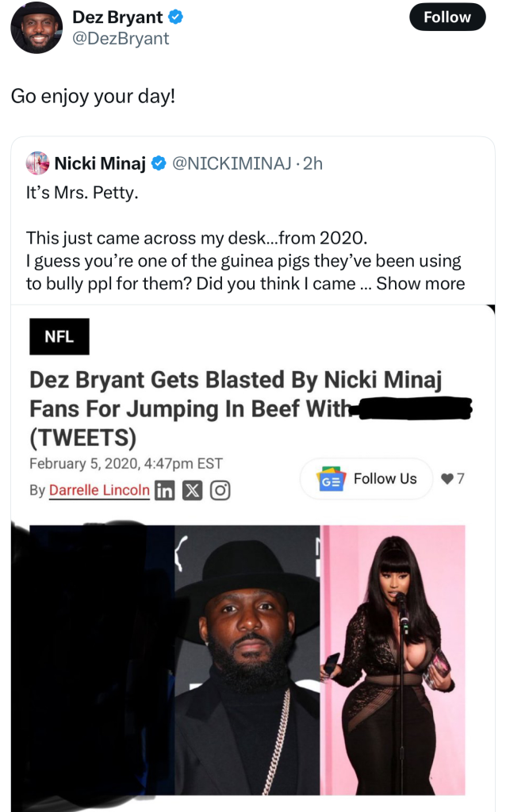Open the photo of woman at microphone
Image resolution: width=506 pixels, height=812 pixels.
392,658
